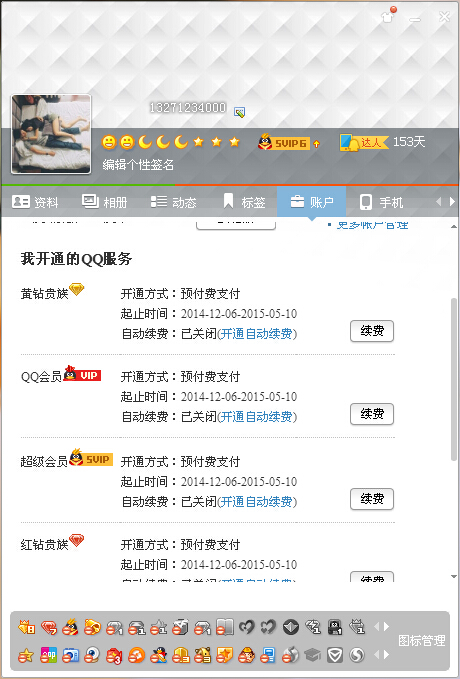Open 开通自动续费 link for 超级会员
This screenshot has height=679, width=460.
[x=256, y=501]
